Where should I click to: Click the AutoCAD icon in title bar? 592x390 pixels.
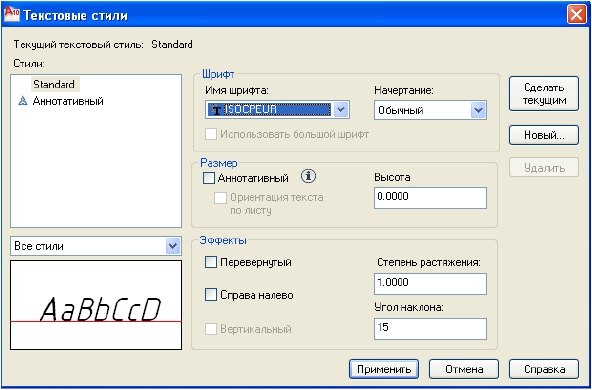11,15
